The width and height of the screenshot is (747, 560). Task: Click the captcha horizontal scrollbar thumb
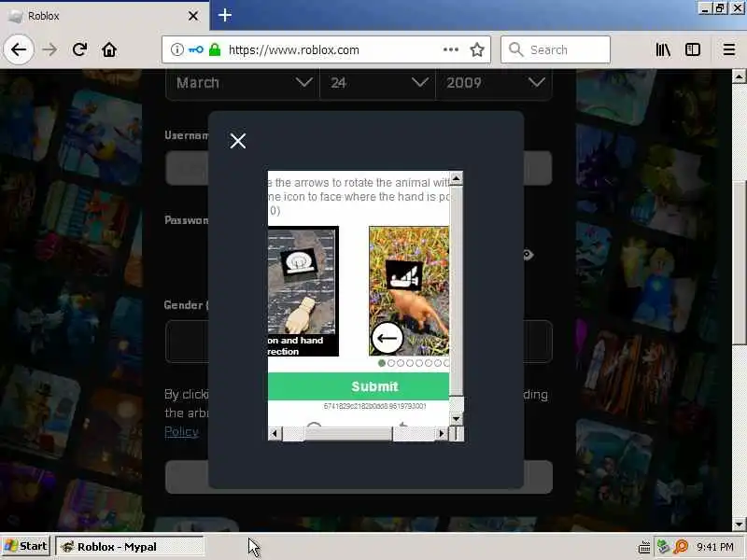pos(348,434)
